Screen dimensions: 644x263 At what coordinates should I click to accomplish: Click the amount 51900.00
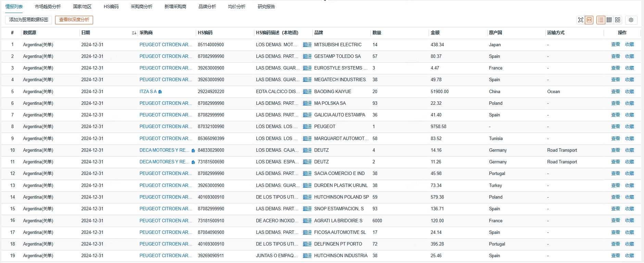click(440, 91)
